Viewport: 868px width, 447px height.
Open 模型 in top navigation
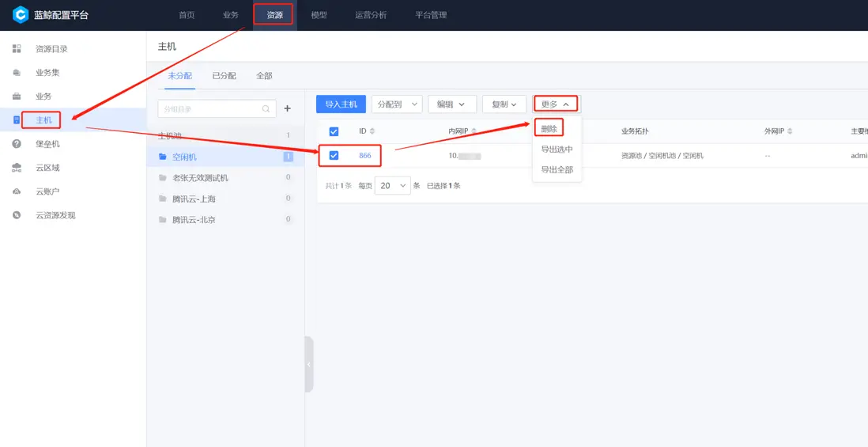pos(319,15)
